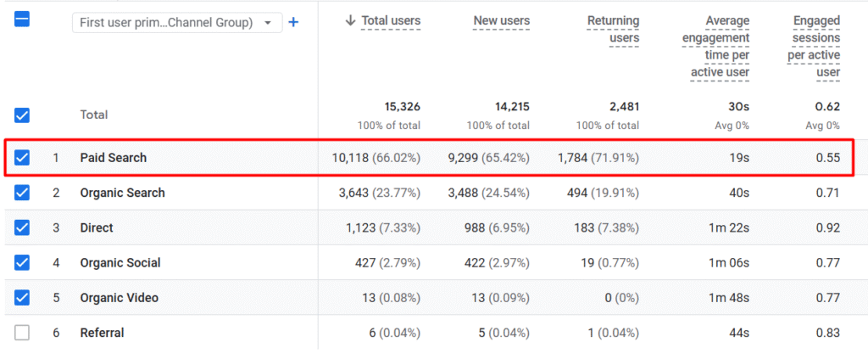Click Organic Search new users 3,488 (24.54%)

pos(489,193)
